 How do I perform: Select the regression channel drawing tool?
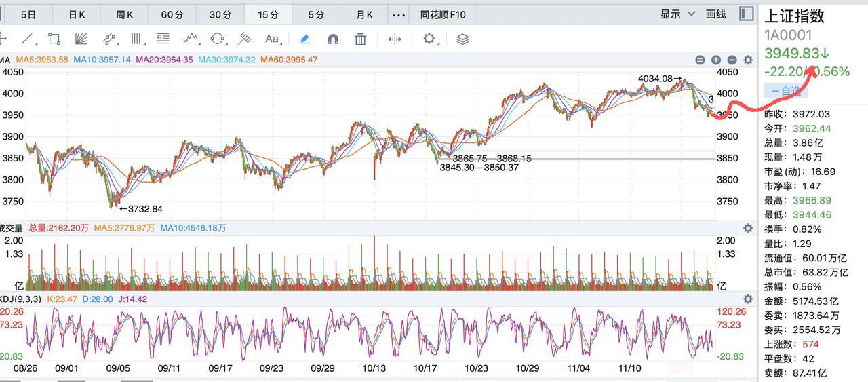pyautogui.click(x=109, y=39)
